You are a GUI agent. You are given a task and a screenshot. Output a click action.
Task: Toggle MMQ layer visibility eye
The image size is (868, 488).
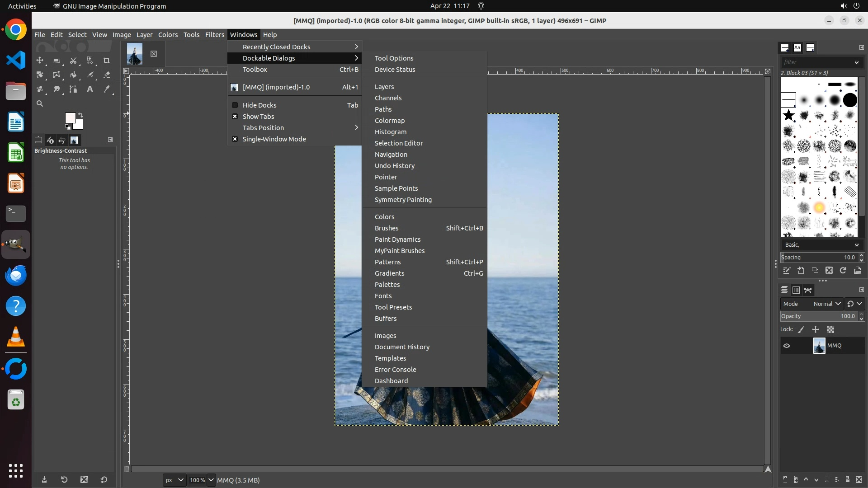(x=787, y=346)
